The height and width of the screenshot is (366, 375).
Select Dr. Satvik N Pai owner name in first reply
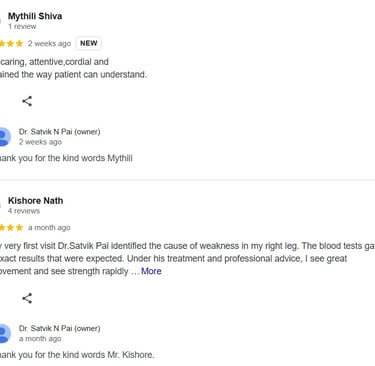(59, 132)
